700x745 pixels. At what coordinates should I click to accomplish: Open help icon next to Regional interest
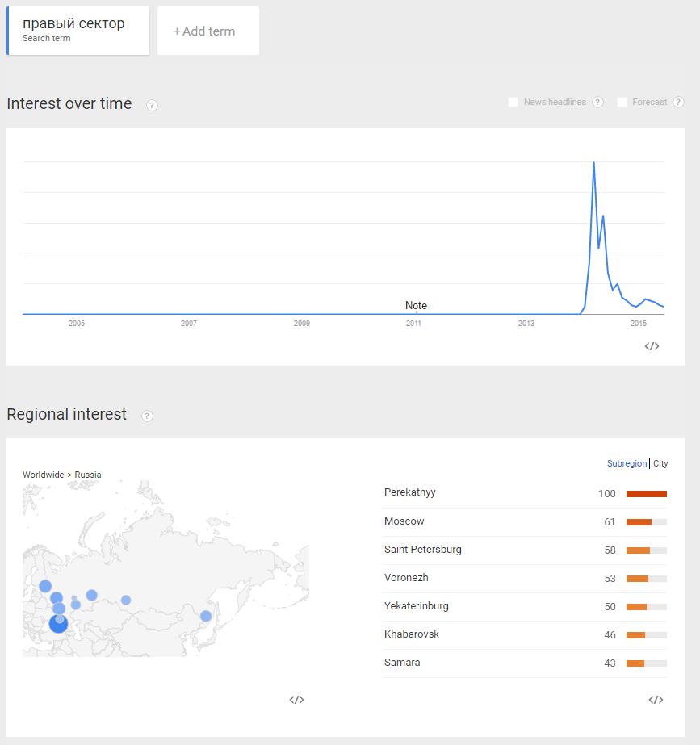[147, 416]
